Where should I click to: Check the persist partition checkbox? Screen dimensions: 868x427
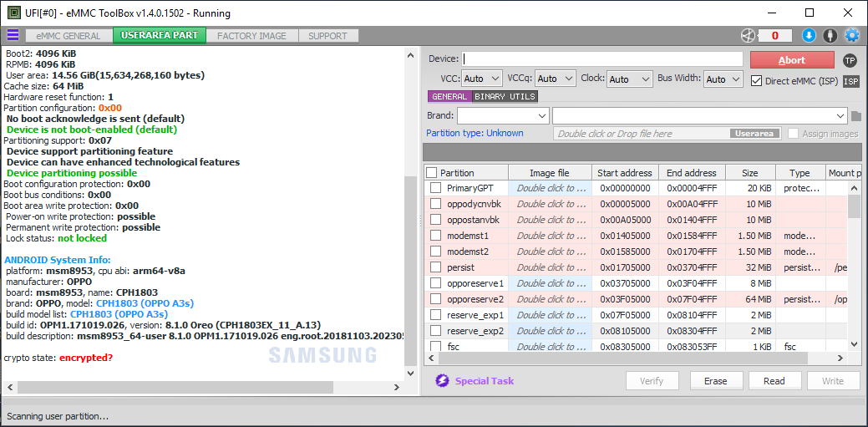tap(436, 267)
